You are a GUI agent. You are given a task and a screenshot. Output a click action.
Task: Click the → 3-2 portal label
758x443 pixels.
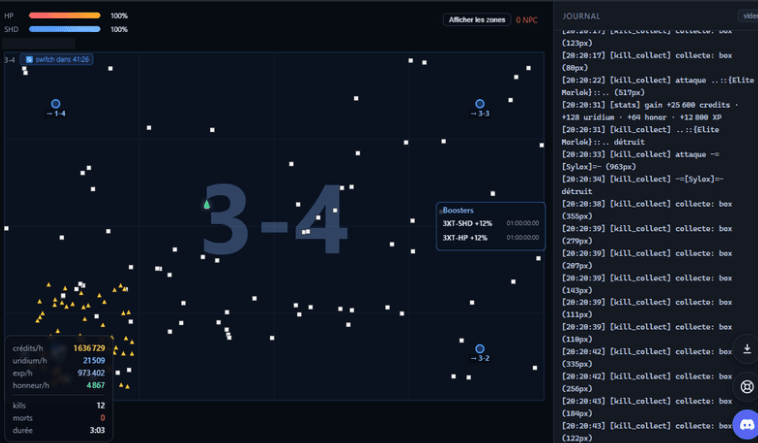click(x=480, y=358)
